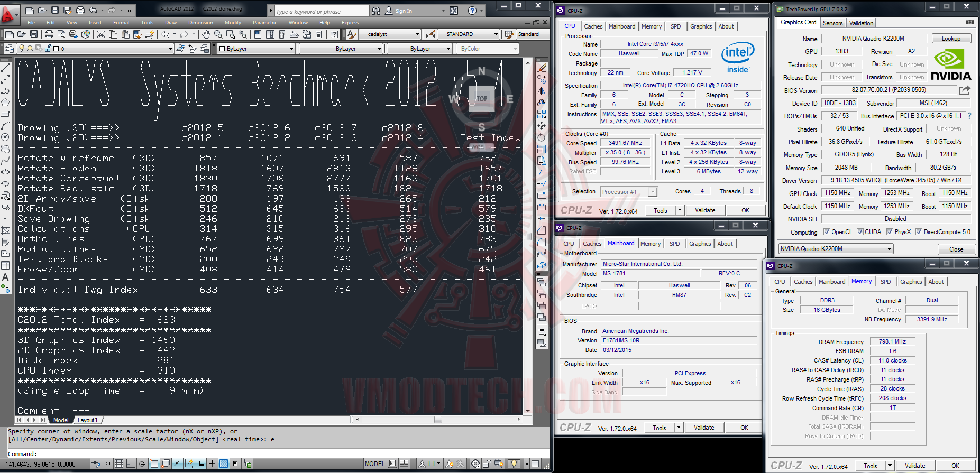Viewport: 980px width, 473px height.
Task: Click the Lookup button in GPU-Z
Action: (x=950, y=39)
